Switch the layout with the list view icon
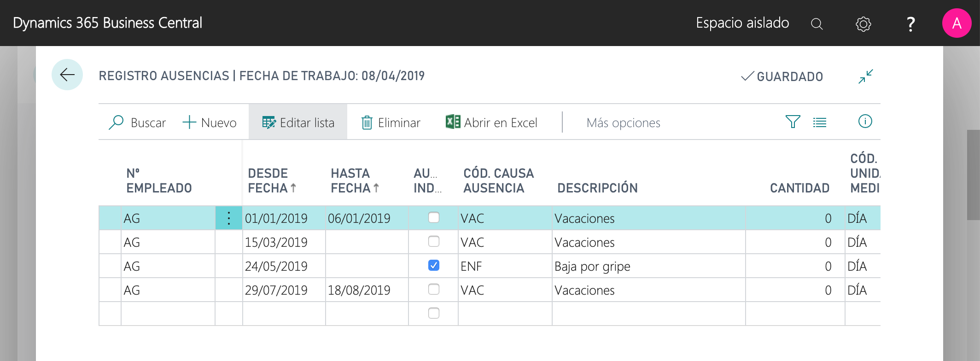The image size is (980, 361). point(820,122)
